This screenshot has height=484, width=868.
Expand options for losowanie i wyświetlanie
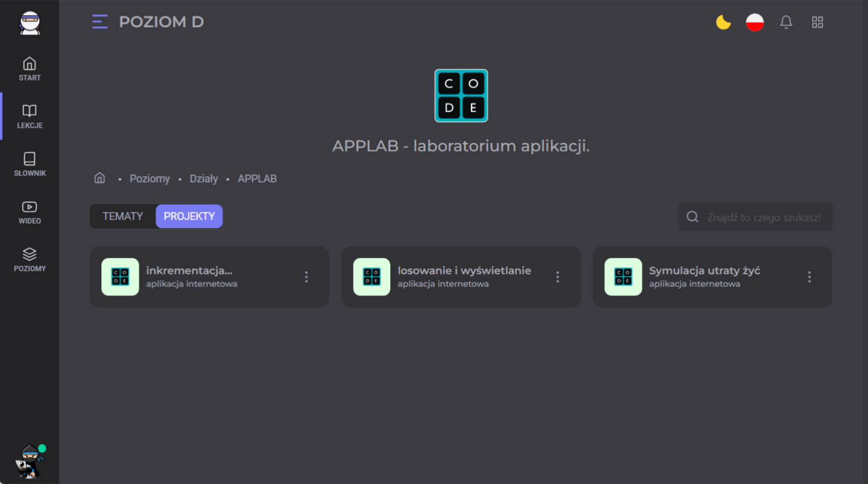click(558, 277)
